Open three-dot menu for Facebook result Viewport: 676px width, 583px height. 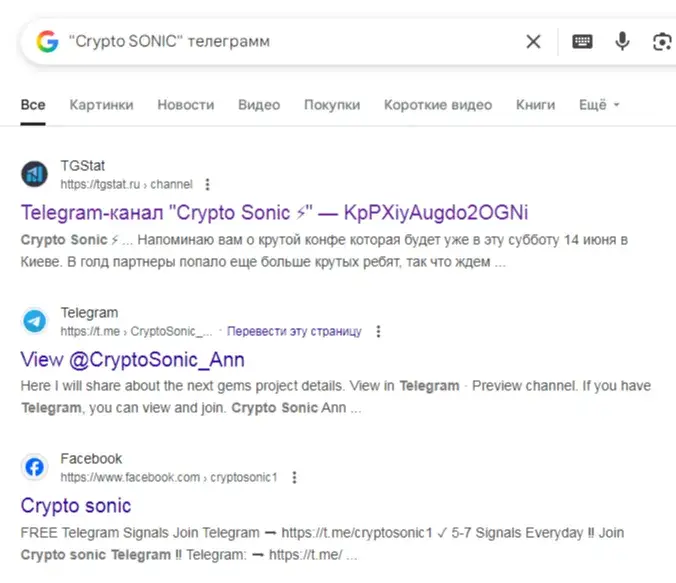pyautogui.click(x=294, y=477)
